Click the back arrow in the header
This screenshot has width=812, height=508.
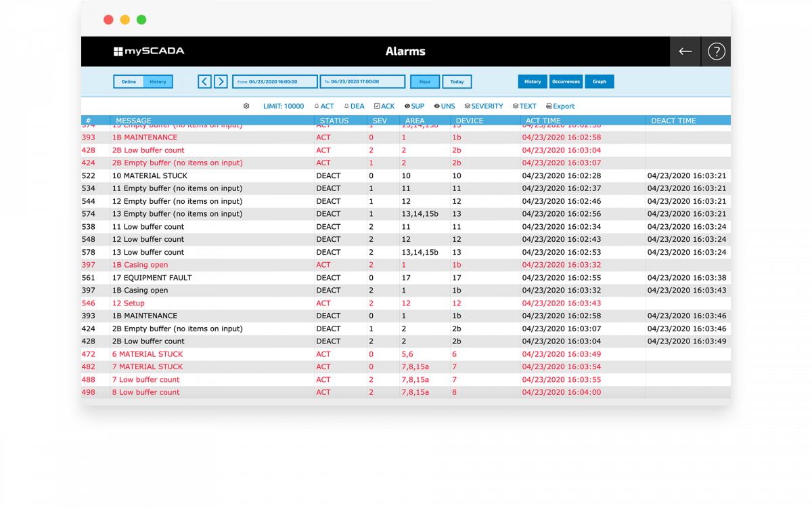pos(685,51)
